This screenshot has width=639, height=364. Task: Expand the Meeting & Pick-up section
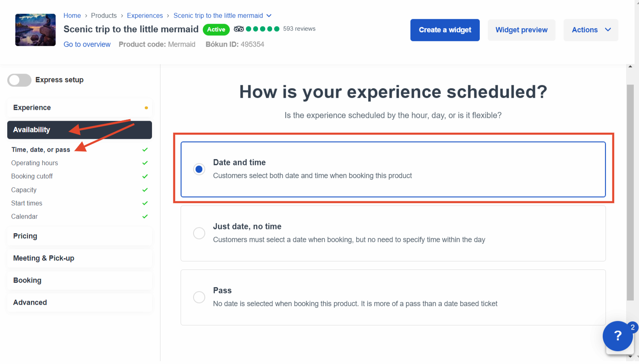coord(79,258)
